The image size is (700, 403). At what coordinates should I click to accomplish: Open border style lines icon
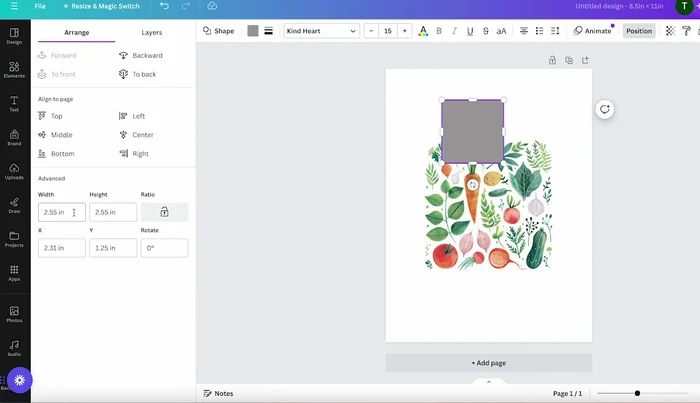pyautogui.click(x=269, y=31)
